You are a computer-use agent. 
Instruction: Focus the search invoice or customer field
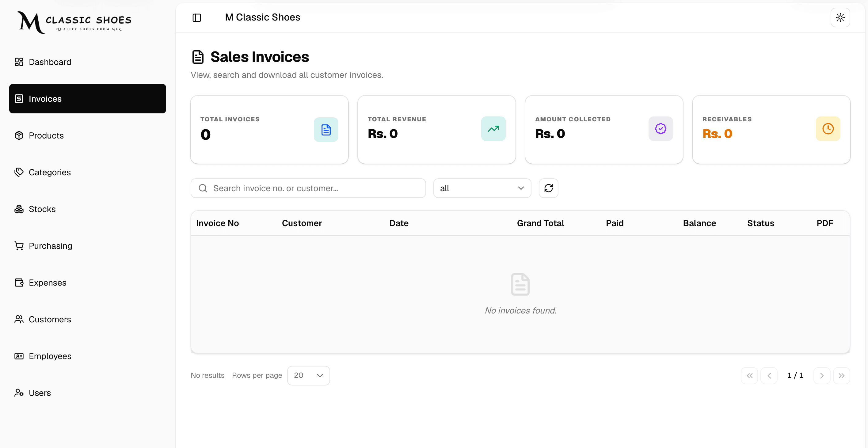tap(308, 188)
